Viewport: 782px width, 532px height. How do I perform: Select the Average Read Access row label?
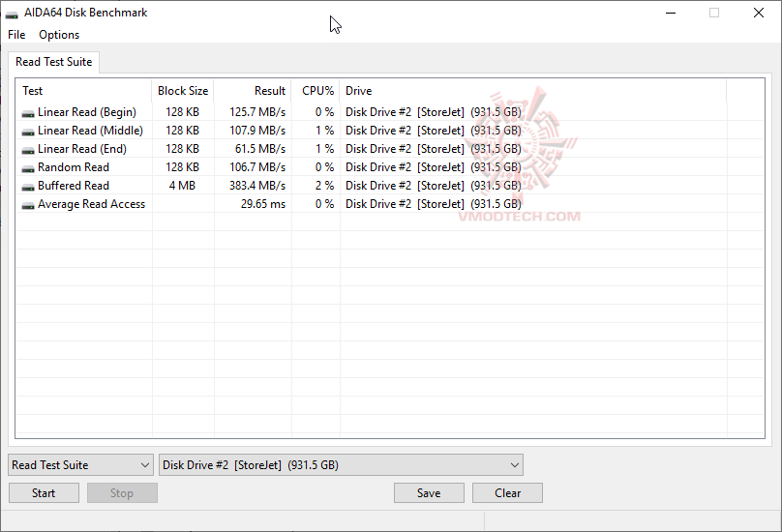[x=91, y=204]
